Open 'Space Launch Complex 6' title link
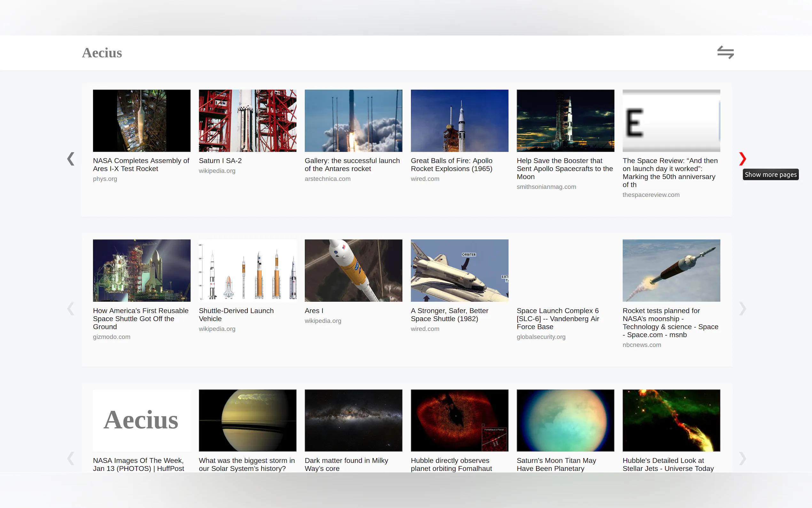Image resolution: width=812 pixels, height=508 pixels. click(x=558, y=319)
